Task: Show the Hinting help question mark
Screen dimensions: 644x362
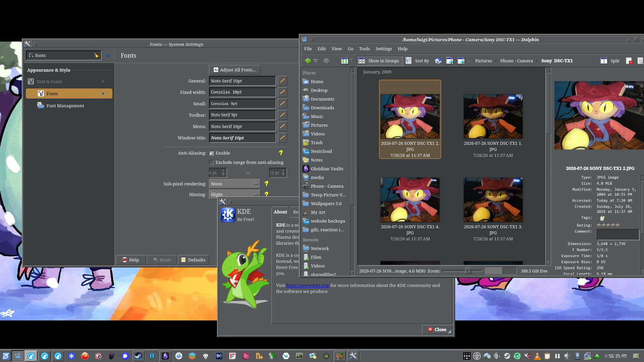Action: (266, 194)
